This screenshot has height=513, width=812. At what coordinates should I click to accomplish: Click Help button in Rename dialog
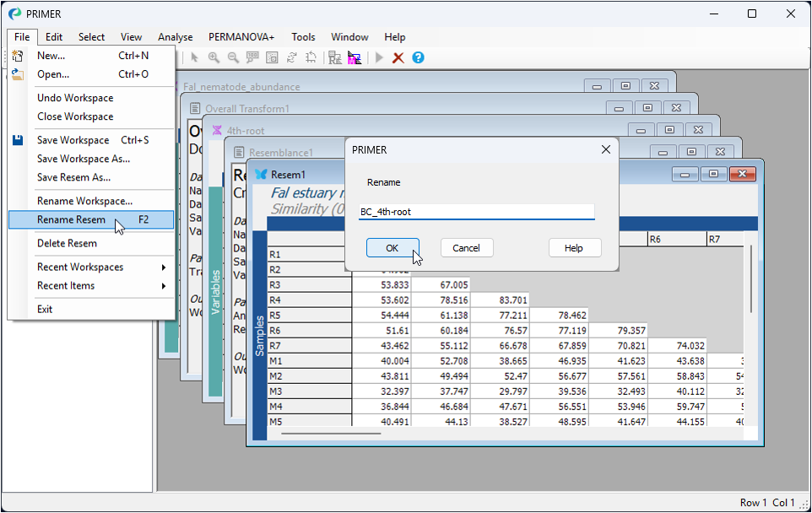pyautogui.click(x=574, y=248)
